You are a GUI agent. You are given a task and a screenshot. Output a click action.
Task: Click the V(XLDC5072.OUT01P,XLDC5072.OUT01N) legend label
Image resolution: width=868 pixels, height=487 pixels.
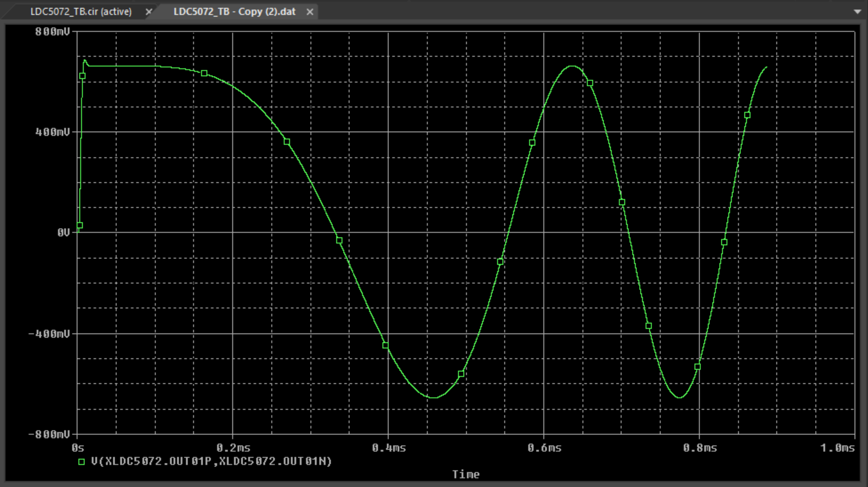[212, 461]
